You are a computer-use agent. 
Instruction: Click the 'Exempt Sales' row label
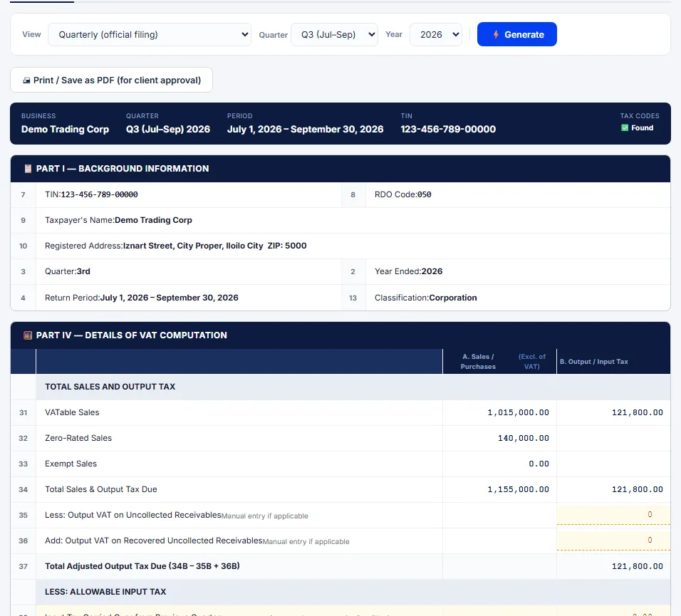pyautogui.click(x=71, y=464)
